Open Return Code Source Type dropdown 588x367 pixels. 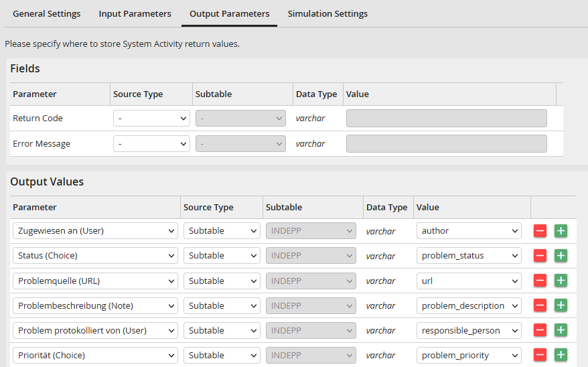pos(151,118)
